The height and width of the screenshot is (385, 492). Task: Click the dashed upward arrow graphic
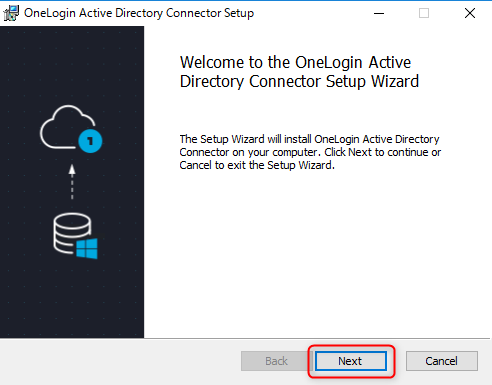tap(72, 182)
